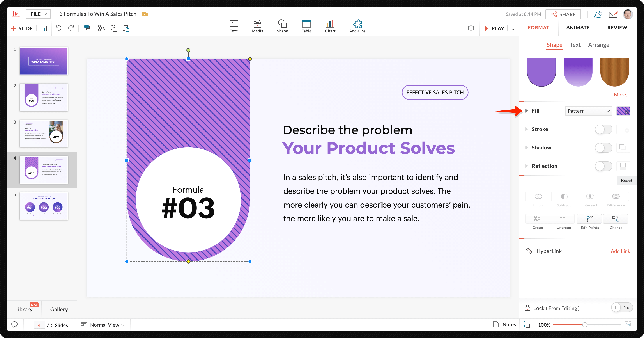Toggle the Reflection effect on

tap(603, 166)
